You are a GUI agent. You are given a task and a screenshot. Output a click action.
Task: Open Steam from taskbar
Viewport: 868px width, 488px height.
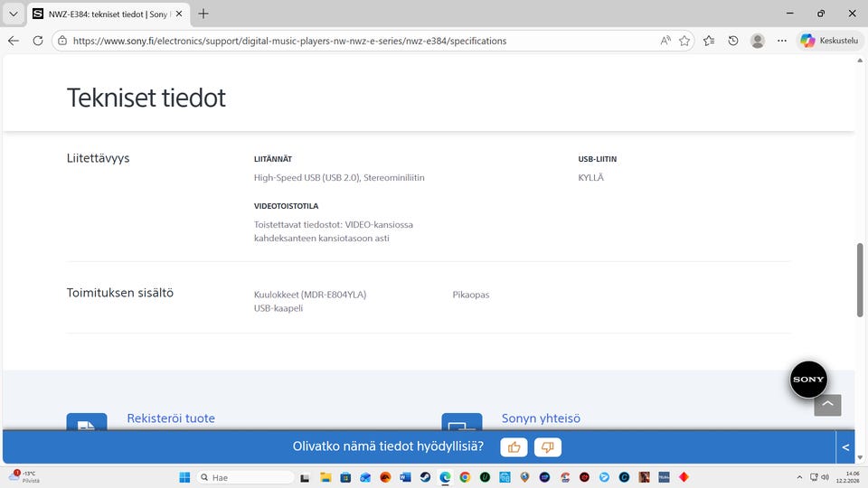point(425,477)
